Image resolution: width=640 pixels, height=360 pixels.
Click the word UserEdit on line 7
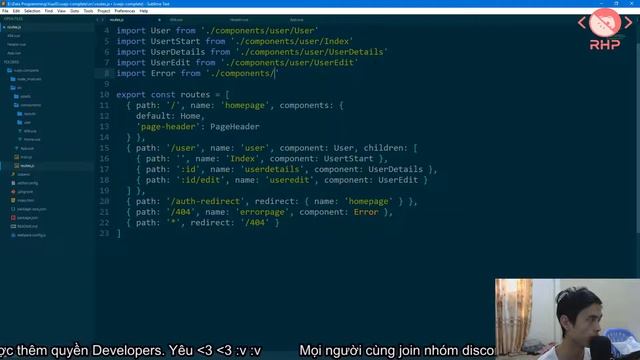(170, 62)
